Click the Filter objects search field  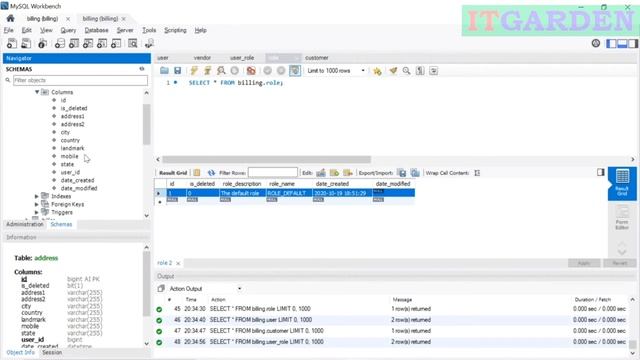click(x=80, y=80)
